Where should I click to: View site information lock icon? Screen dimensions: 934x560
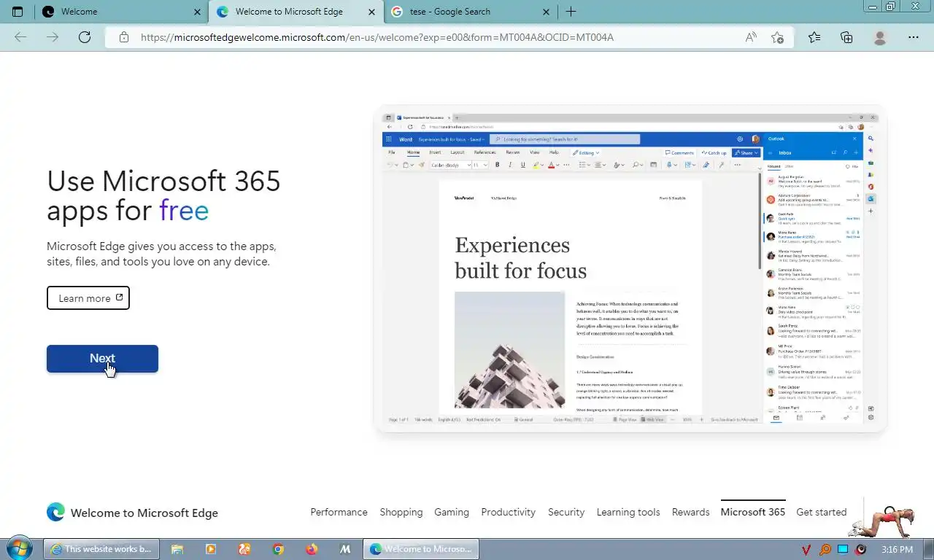[x=124, y=37]
